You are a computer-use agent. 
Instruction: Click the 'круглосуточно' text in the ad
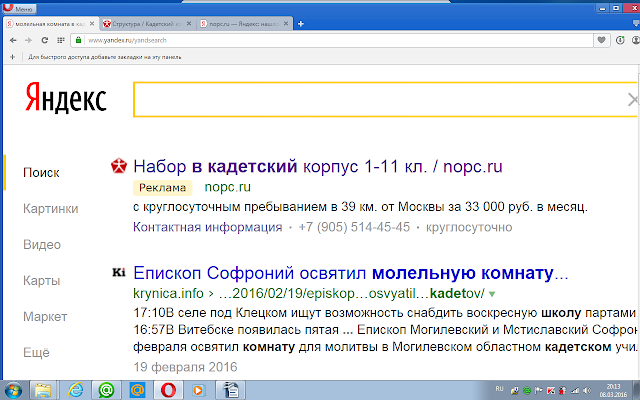click(469, 227)
